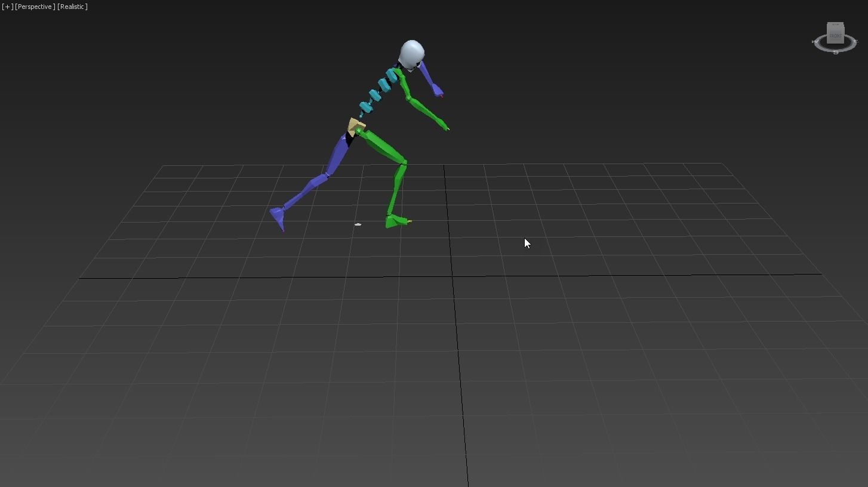The height and width of the screenshot is (487, 868).
Task: Select the green upper arm bone
Action: (x=404, y=85)
